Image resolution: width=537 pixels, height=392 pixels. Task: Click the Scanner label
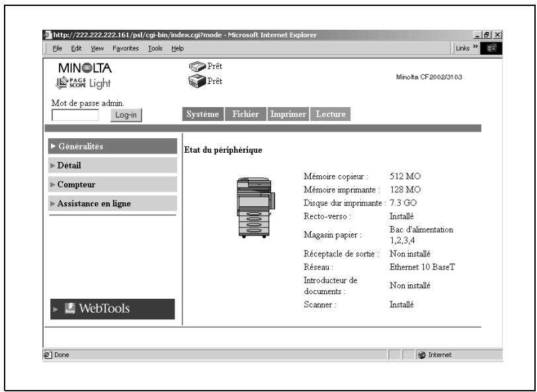(320, 304)
